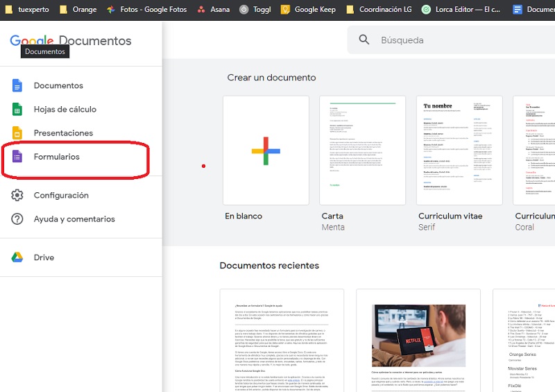Image resolution: width=555 pixels, height=392 pixels.
Task: Open the Coordinación LG bookmark folder
Action: click(x=379, y=10)
